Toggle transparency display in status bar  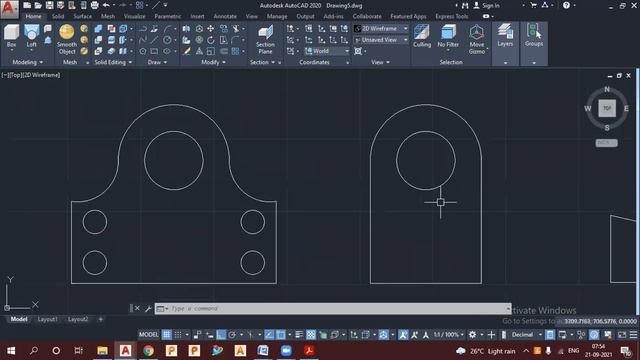[311, 335]
